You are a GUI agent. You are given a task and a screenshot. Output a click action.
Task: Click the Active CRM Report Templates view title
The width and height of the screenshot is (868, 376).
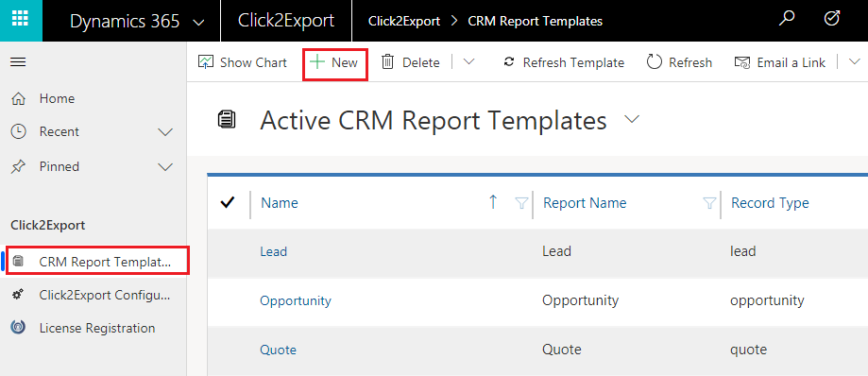pyautogui.click(x=434, y=120)
